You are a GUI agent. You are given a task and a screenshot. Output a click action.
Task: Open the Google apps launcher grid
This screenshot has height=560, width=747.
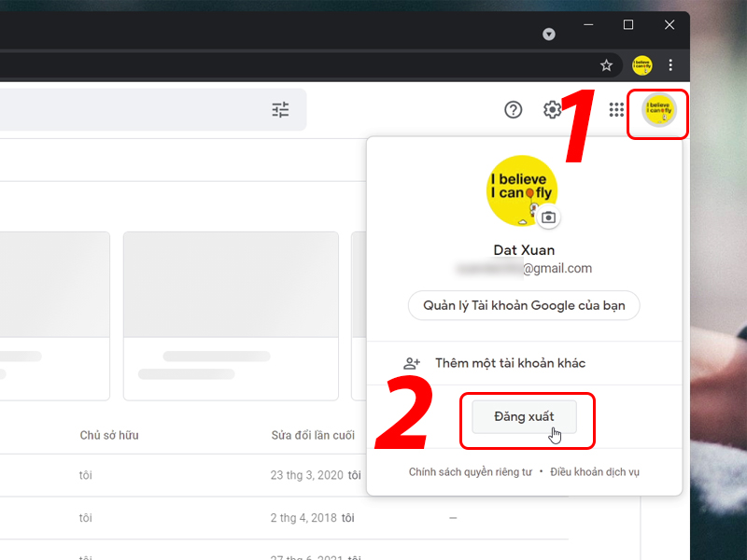point(616,109)
